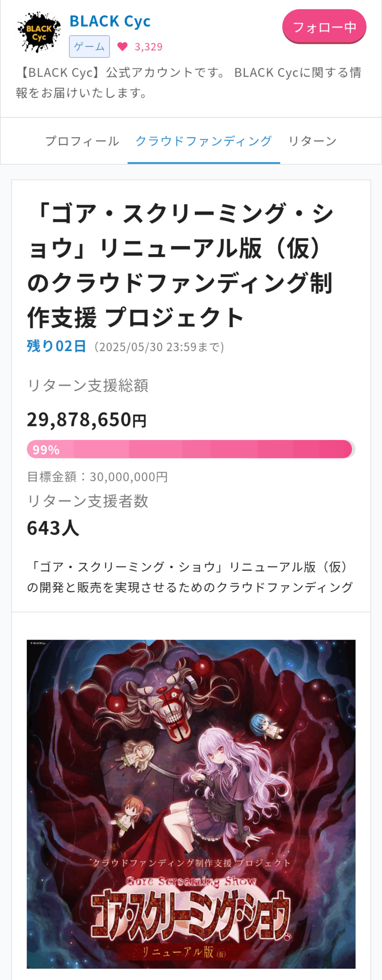
Task: Open the ゴア・スクリーミング・ショウ project title
Action: click(x=180, y=265)
